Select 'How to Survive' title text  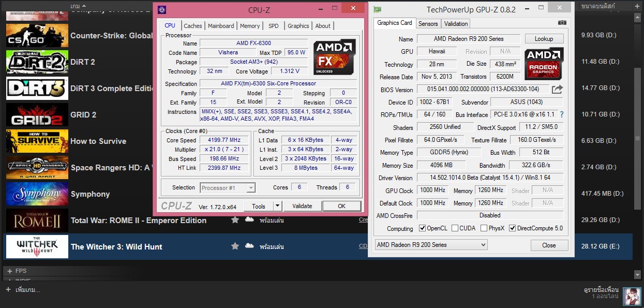[x=98, y=141]
